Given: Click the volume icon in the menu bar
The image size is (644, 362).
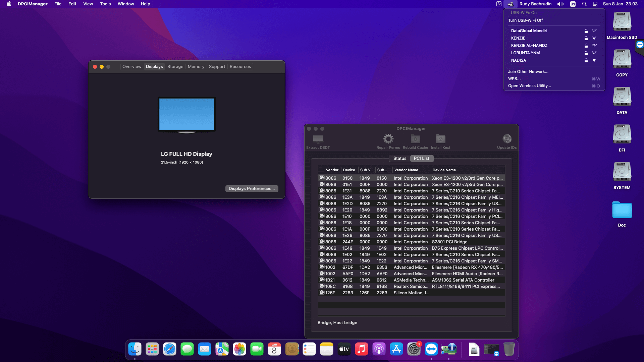Looking at the screenshot, I should [x=560, y=4].
